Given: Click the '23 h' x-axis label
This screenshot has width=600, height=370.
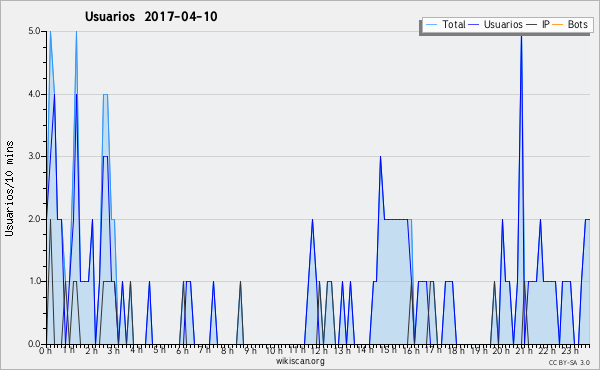Looking at the screenshot, I should [x=570, y=350].
